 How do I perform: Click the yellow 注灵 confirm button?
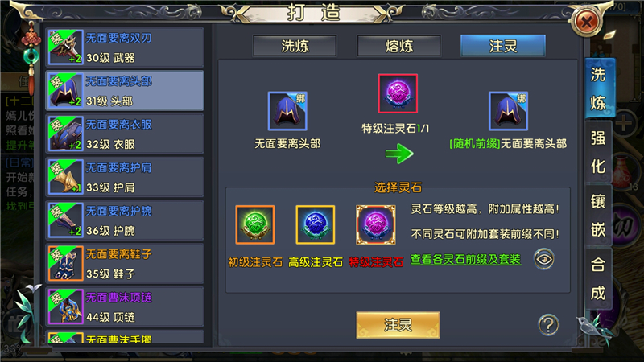pos(398,325)
